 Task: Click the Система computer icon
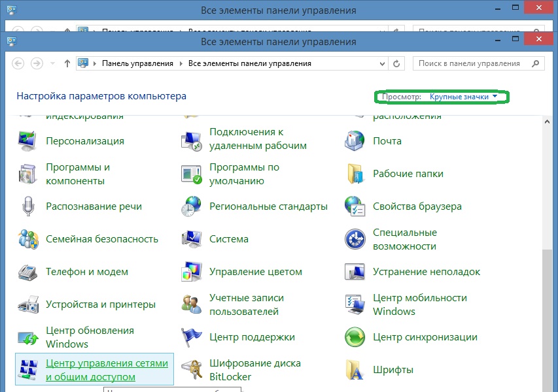(191, 239)
